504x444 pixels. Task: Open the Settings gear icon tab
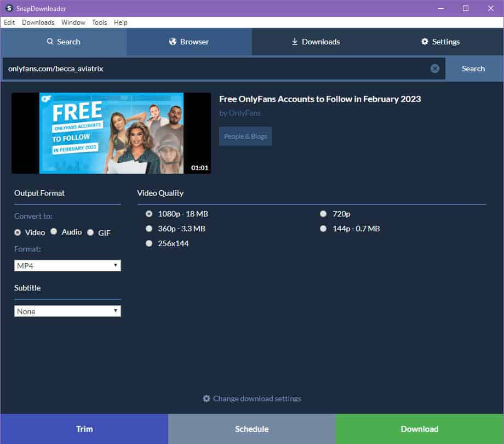point(424,41)
